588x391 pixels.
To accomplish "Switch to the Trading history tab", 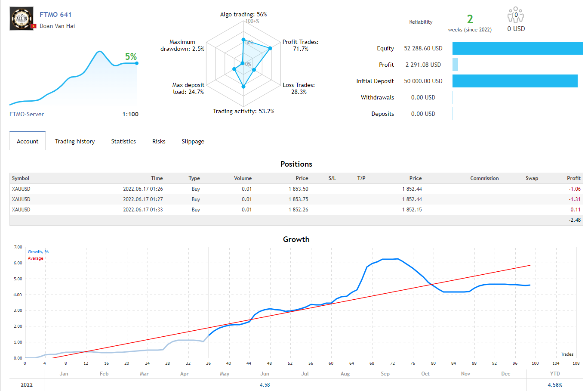I will [75, 141].
